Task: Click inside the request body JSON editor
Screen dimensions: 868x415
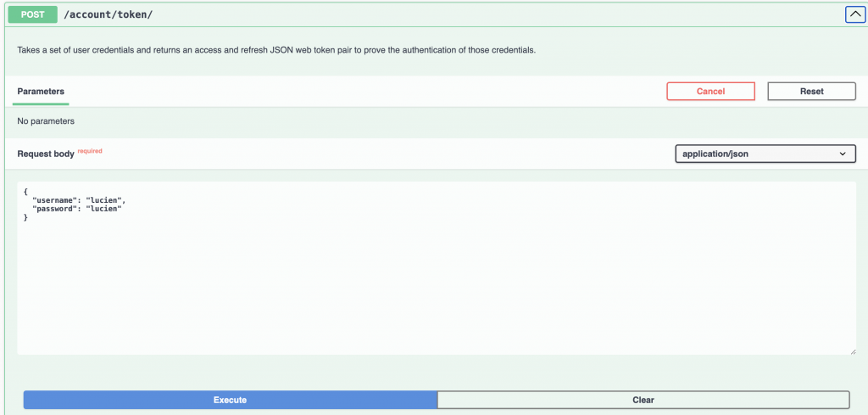Action: coord(437,268)
